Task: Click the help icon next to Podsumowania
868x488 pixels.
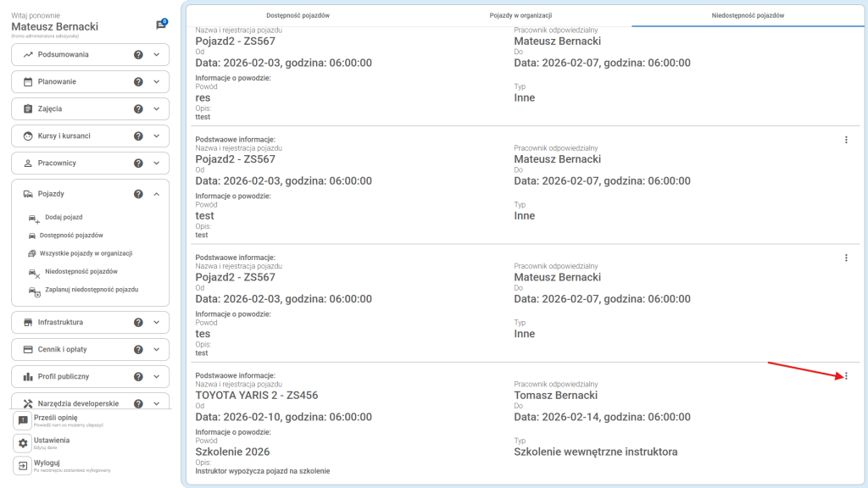Action: point(138,55)
